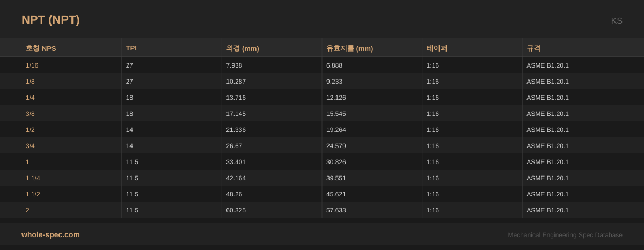Click the 테이퍼 column header
644x250 pixels.
click(x=437, y=48)
